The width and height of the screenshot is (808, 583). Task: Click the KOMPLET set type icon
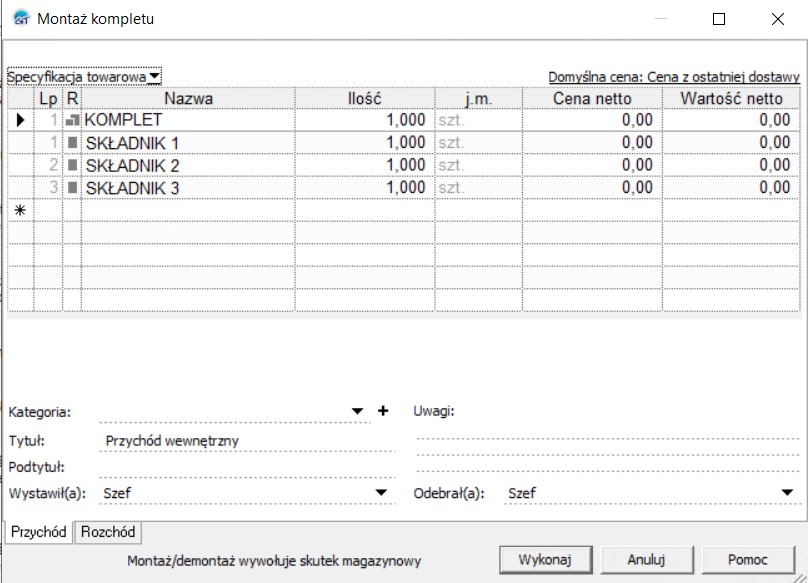click(x=72, y=120)
